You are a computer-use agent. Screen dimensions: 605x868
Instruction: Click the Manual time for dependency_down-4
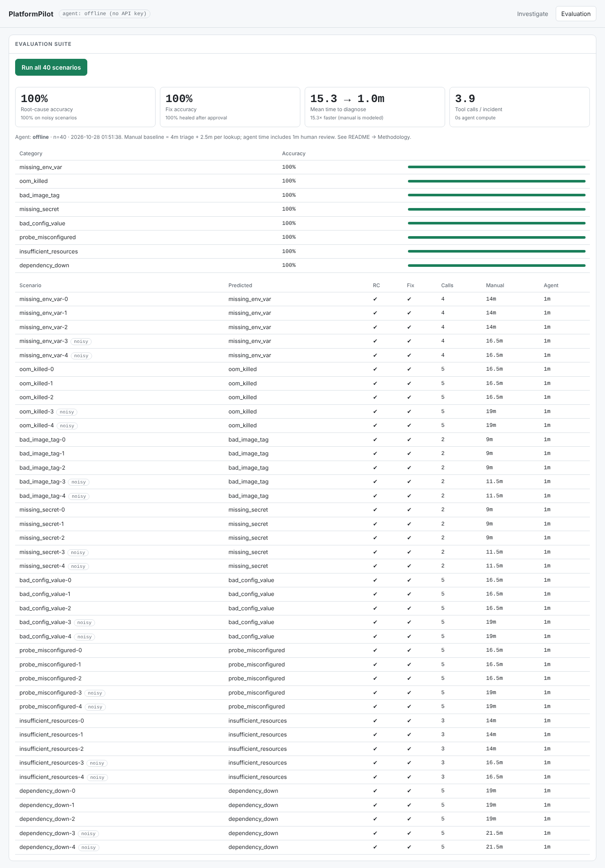pyautogui.click(x=494, y=847)
